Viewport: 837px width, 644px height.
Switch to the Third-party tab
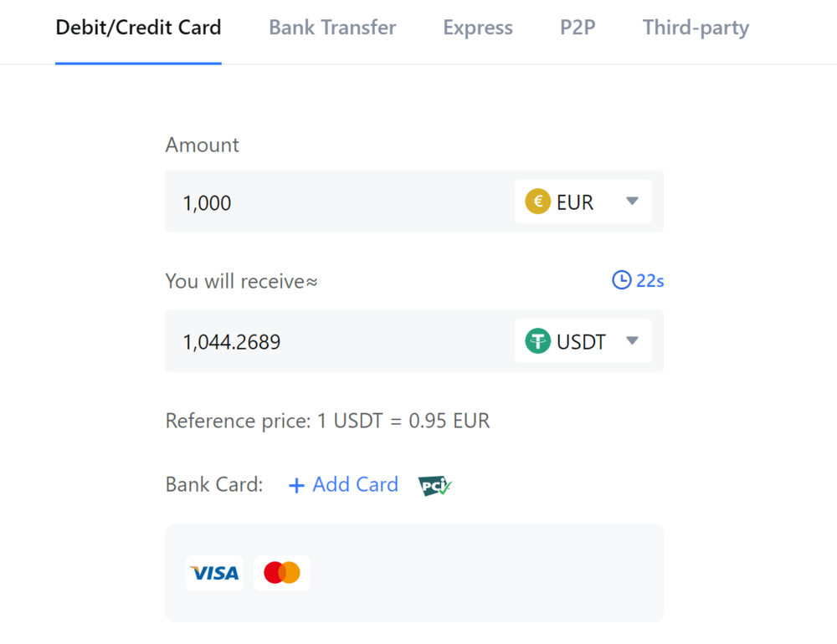[x=695, y=27]
